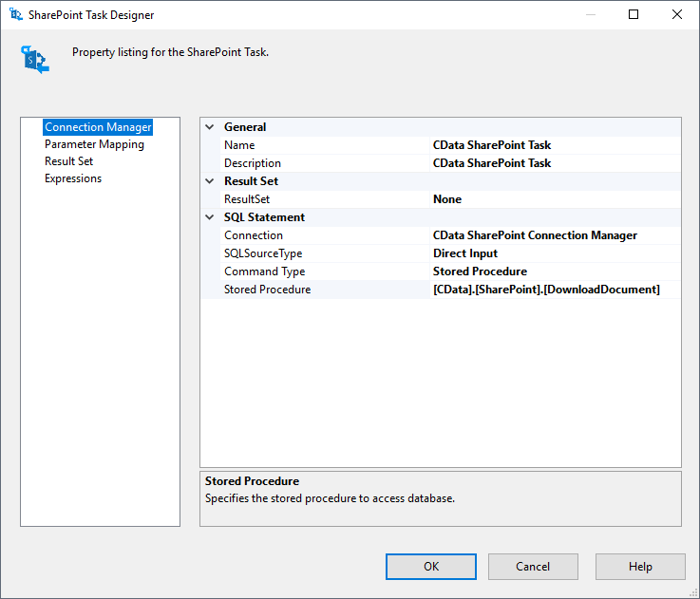Collapse the Result Set property section
The width and height of the screenshot is (700, 599).
coord(210,181)
